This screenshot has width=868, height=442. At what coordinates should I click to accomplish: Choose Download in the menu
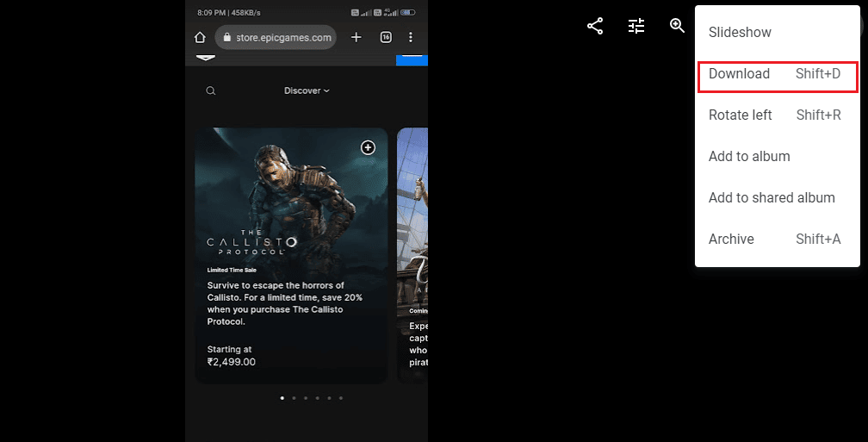point(778,74)
